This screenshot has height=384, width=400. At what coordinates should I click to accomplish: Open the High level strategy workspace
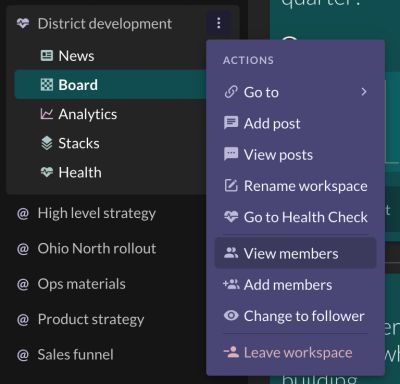coord(97,213)
